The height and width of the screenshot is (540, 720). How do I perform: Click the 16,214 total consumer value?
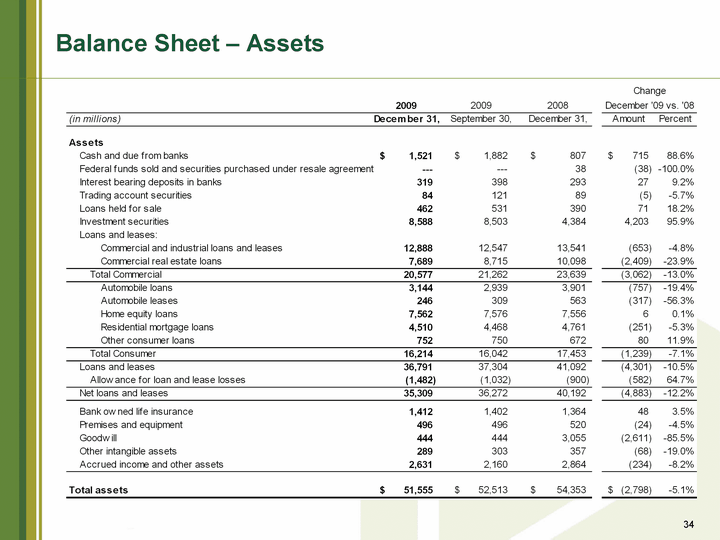tap(418, 354)
